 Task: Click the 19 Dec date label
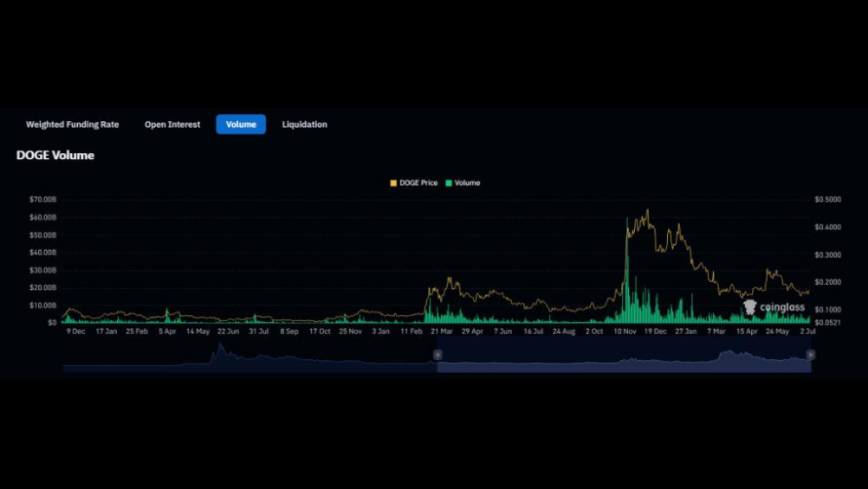654,331
